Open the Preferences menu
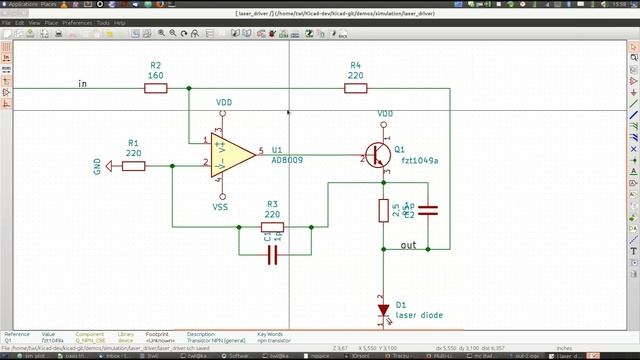Screen dimensions: 640x360 click(x=77, y=23)
